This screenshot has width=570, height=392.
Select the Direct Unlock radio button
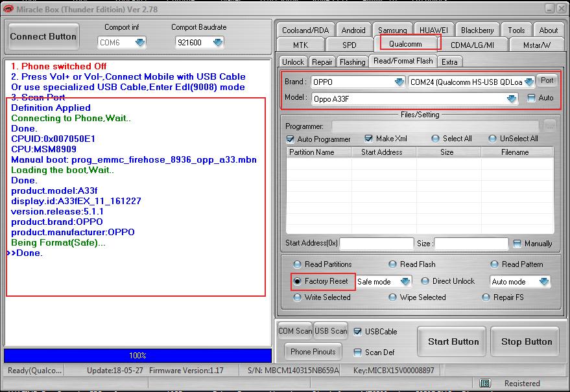tap(425, 281)
